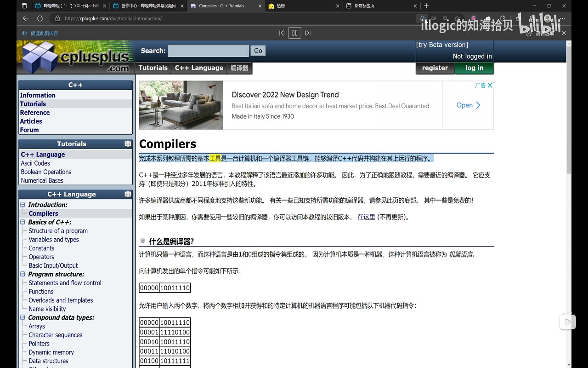Screen dimensions: 588x368
Task: Focus the site Search input field
Action: [x=208, y=51]
